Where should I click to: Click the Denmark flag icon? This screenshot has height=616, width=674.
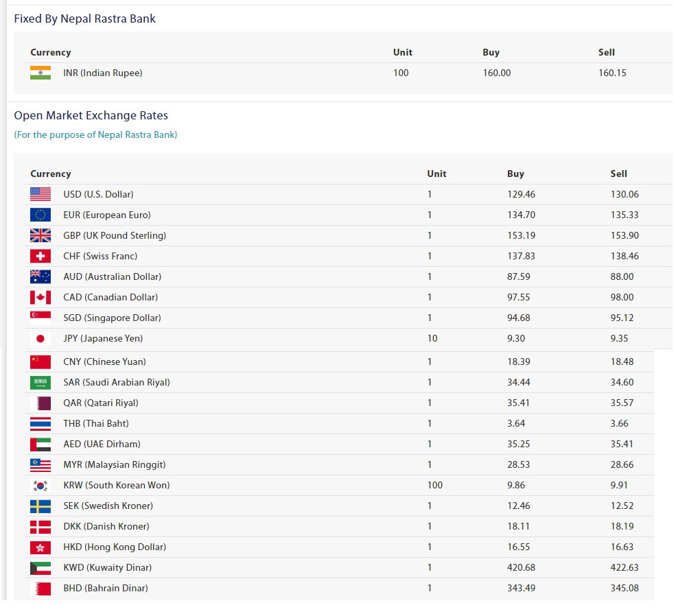point(40,527)
